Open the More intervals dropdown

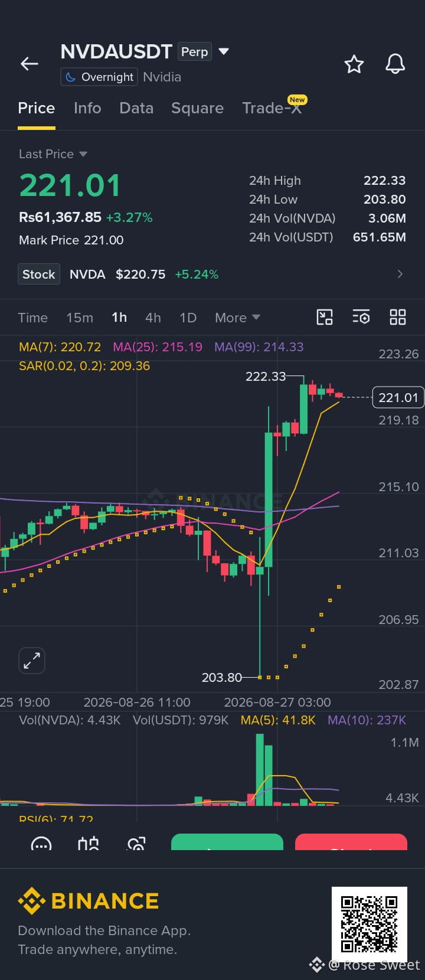click(237, 318)
